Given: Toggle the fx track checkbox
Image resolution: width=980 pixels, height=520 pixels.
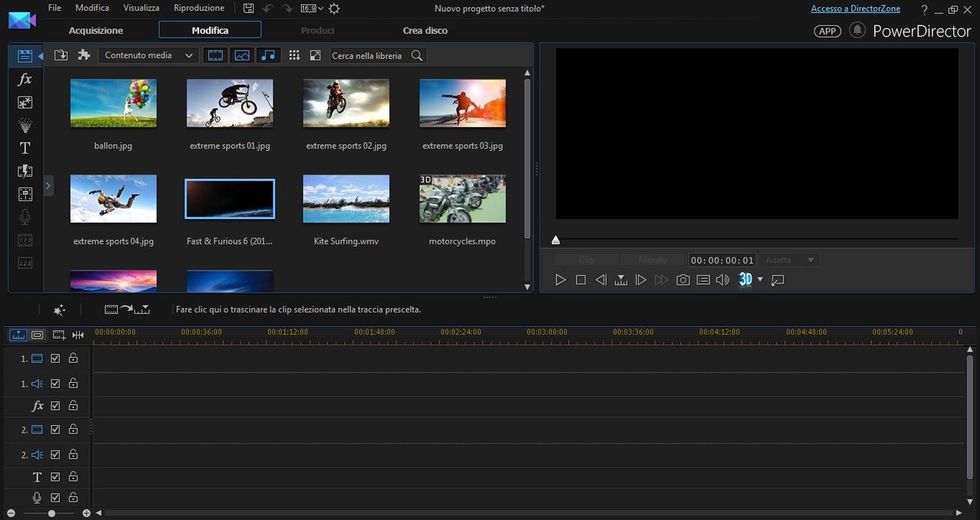Looking at the screenshot, I should coord(55,406).
